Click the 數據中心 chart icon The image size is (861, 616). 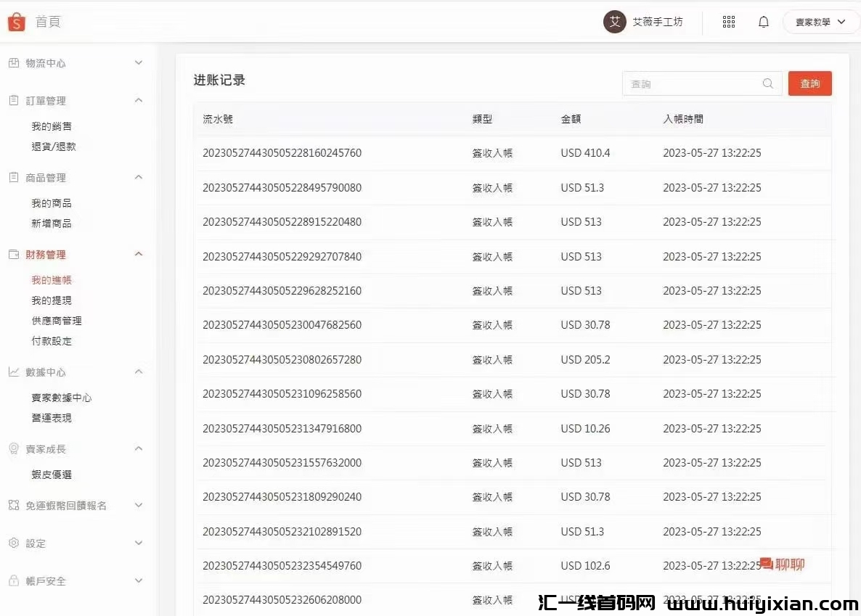pos(14,372)
